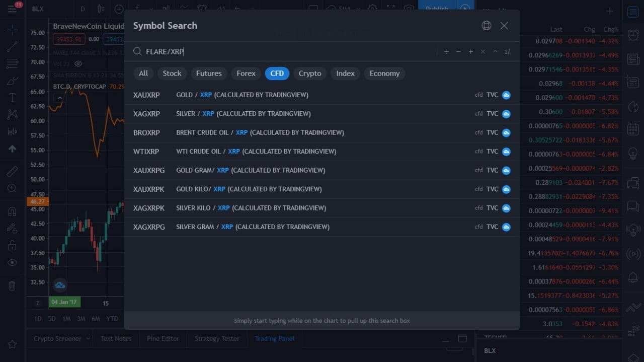Switch to the Trading Panel tab

click(275, 338)
